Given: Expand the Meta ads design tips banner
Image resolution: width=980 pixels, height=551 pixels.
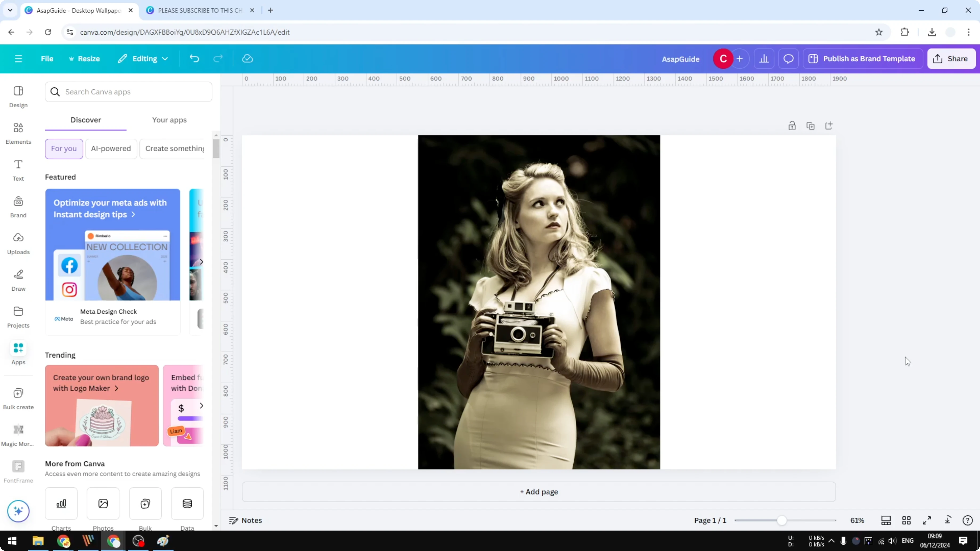Looking at the screenshot, I should [x=133, y=215].
